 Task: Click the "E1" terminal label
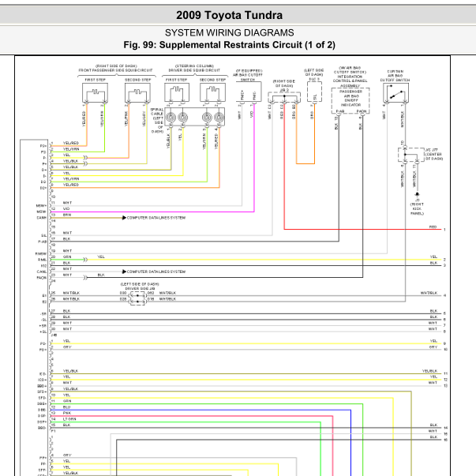click(45, 296)
